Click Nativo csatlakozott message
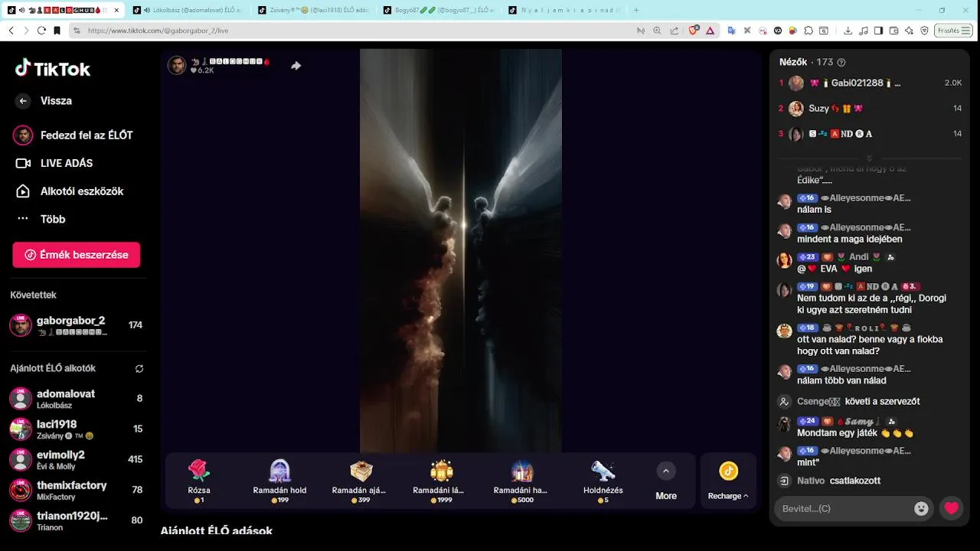The width and height of the screenshot is (980, 551). (828, 481)
